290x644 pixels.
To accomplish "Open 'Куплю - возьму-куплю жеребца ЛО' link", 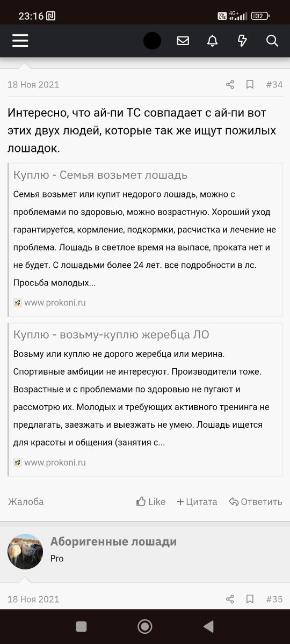I will click(x=111, y=334).
